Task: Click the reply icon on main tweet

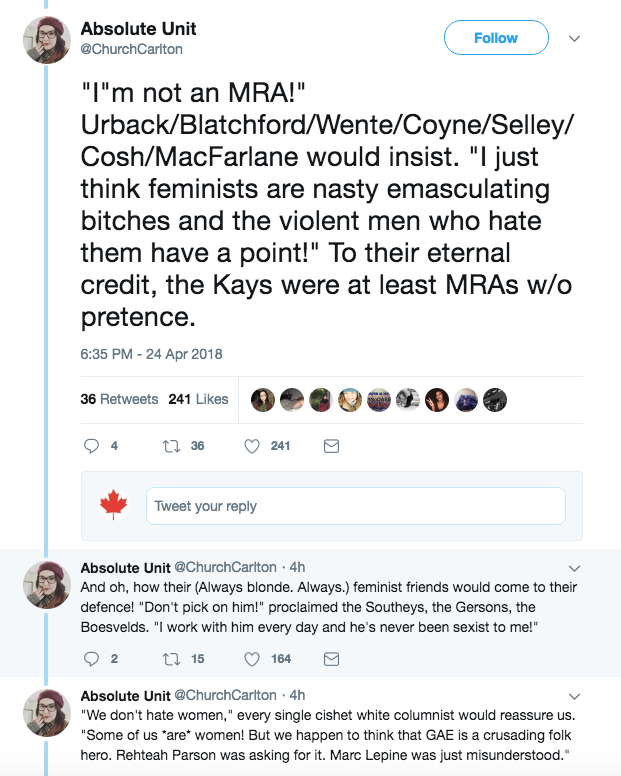Action: (90, 445)
